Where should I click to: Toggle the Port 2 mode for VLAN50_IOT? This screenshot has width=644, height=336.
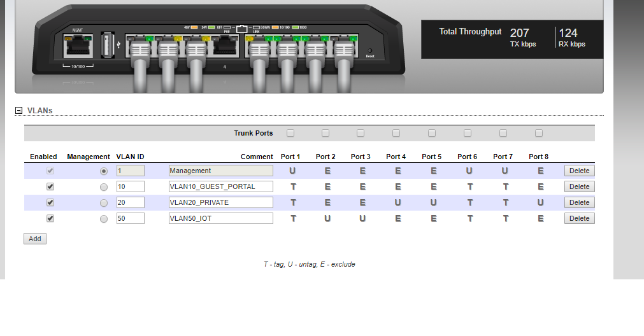click(327, 218)
